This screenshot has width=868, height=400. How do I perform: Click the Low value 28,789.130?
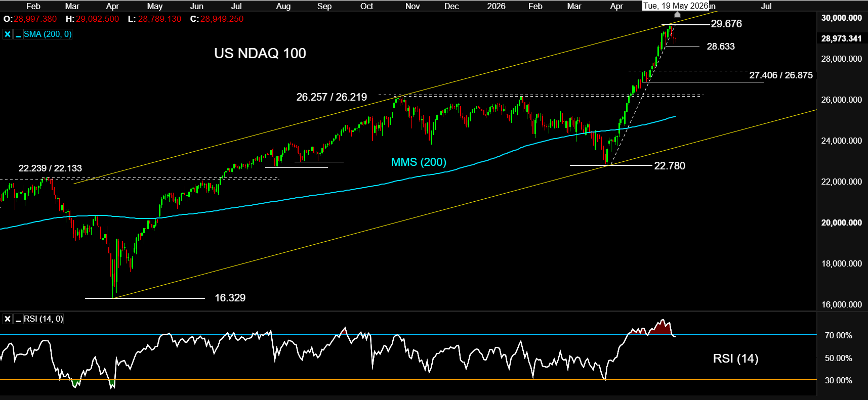(159, 19)
